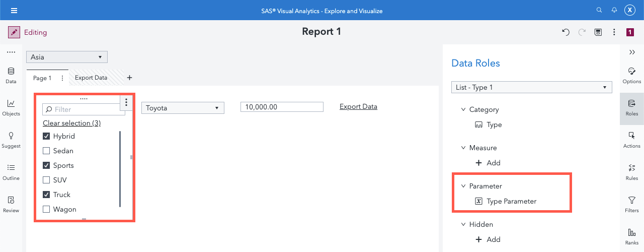This screenshot has height=252, width=644.
Task: Open the Asia dropdown
Action: 66,57
